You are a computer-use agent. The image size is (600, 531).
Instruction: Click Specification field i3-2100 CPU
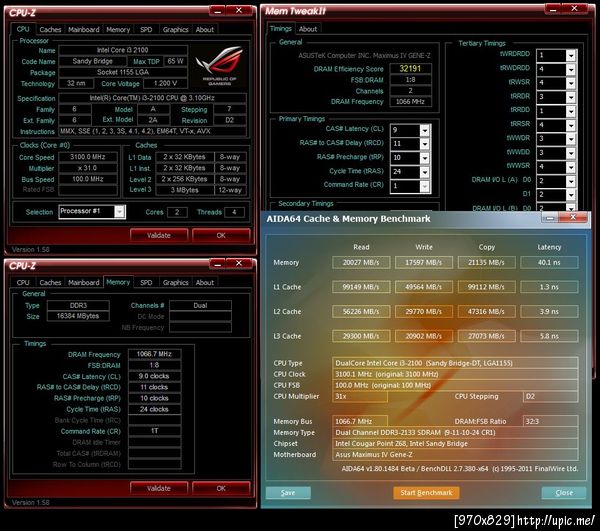(152, 98)
